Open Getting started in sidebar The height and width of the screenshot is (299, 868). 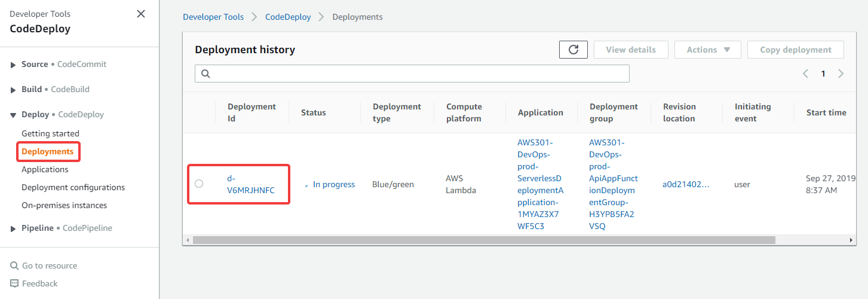pos(50,133)
